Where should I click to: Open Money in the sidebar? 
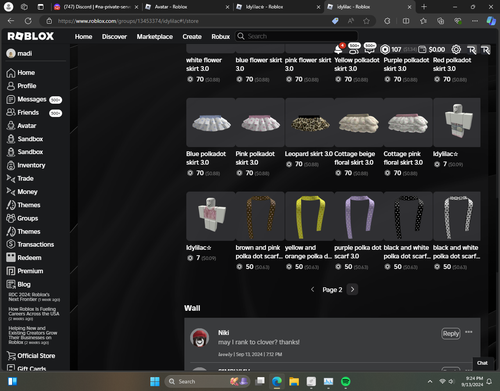pos(22,192)
